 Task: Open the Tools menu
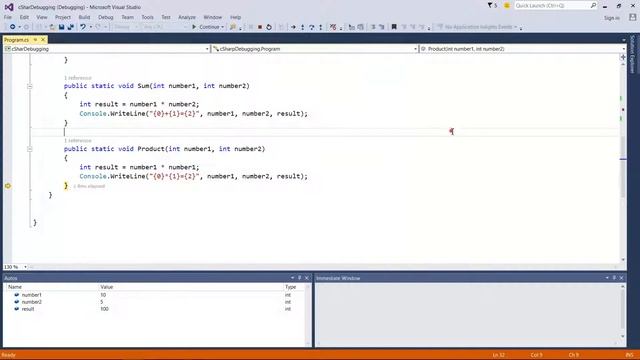coord(147,17)
